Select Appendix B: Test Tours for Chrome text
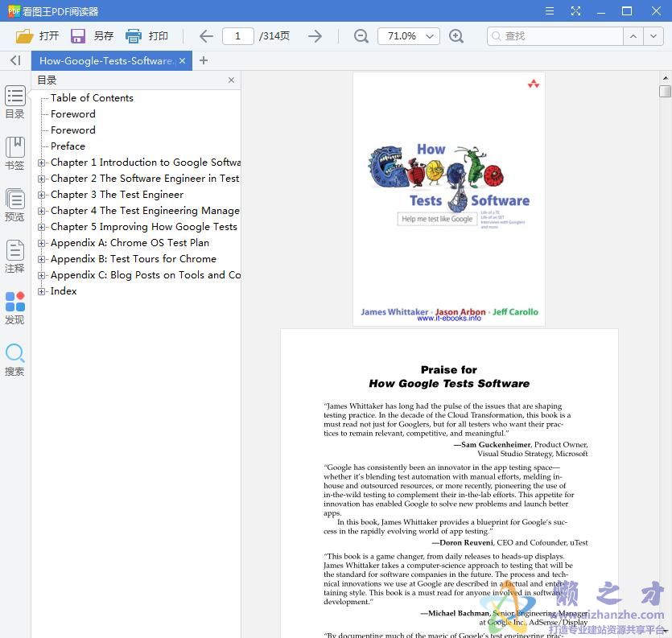The image size is (672, 638). pyautogui.click(x=134, y=259)
